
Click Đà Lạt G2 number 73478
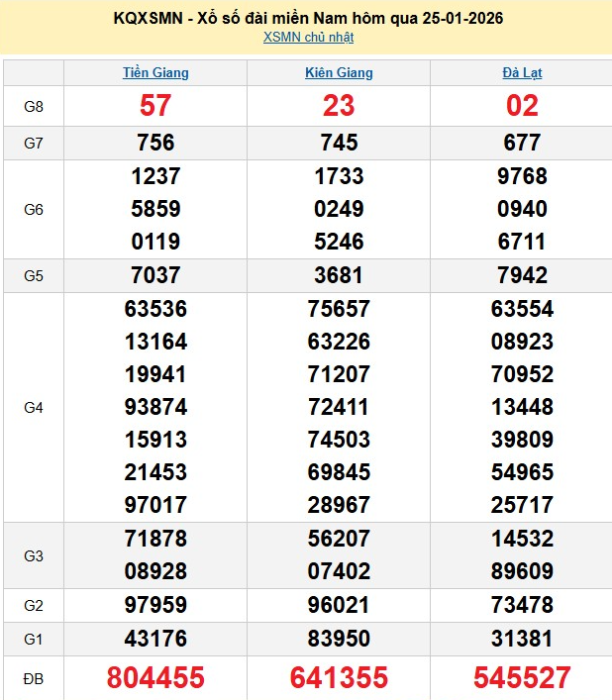click(x=521, y=605)
